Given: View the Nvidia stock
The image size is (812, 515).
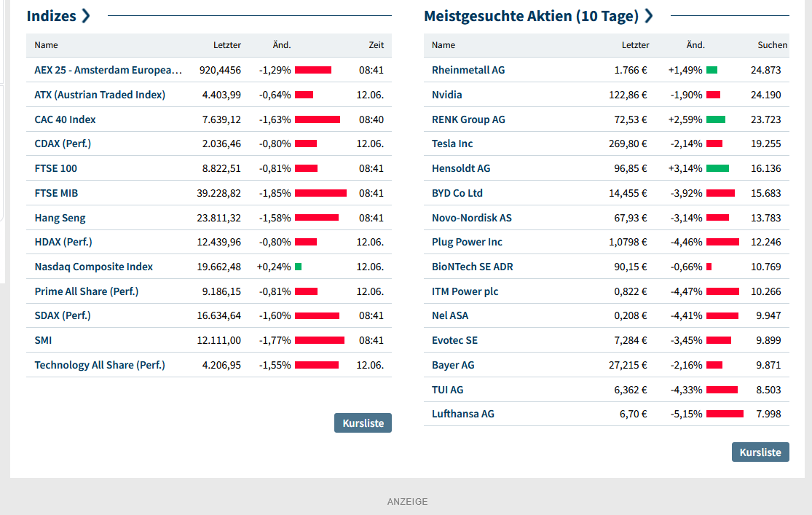Looking at the screenshot, I should (x=447, y=95).
